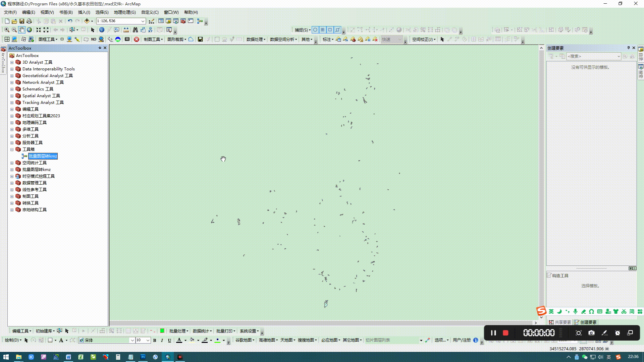Screen dimensions: 644x362
Task: Expand the 转换工具 toolbox node
Action: (x=12, y=203)
